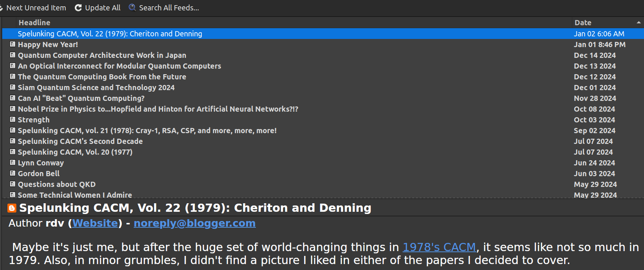The image size is (644, 270).
Task: Click the unread icon beside Strength
Action: [13, 120]
